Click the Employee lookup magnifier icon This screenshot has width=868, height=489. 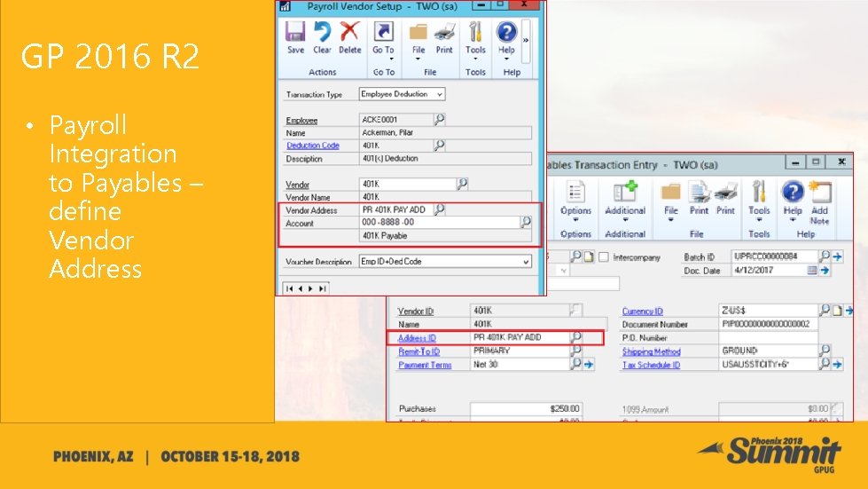(439, 119)
